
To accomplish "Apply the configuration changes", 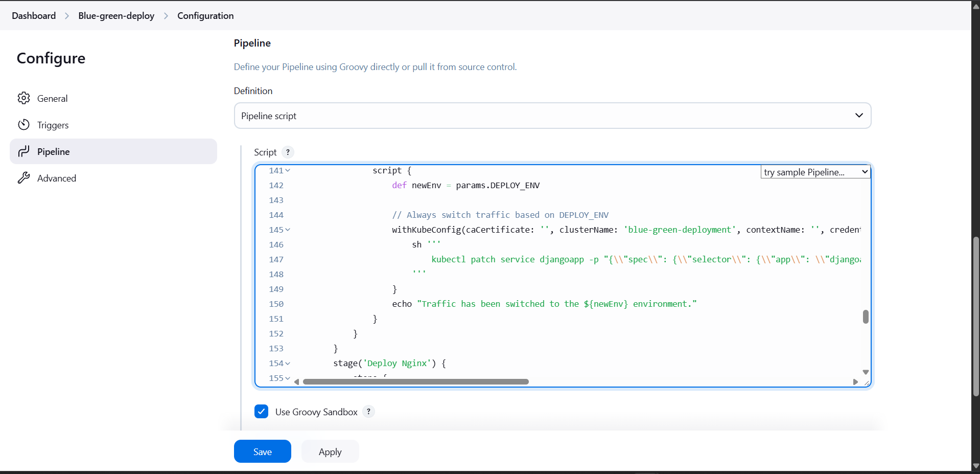I will pos(330,452).
